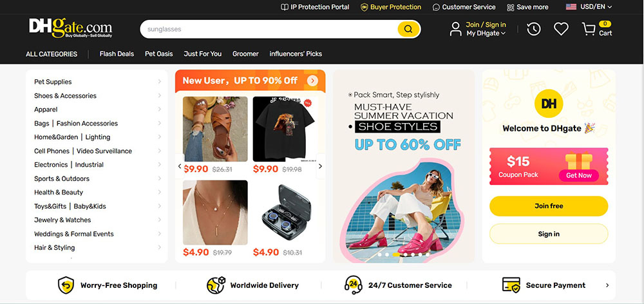Open the shopping cart icon

click(589, 29)
